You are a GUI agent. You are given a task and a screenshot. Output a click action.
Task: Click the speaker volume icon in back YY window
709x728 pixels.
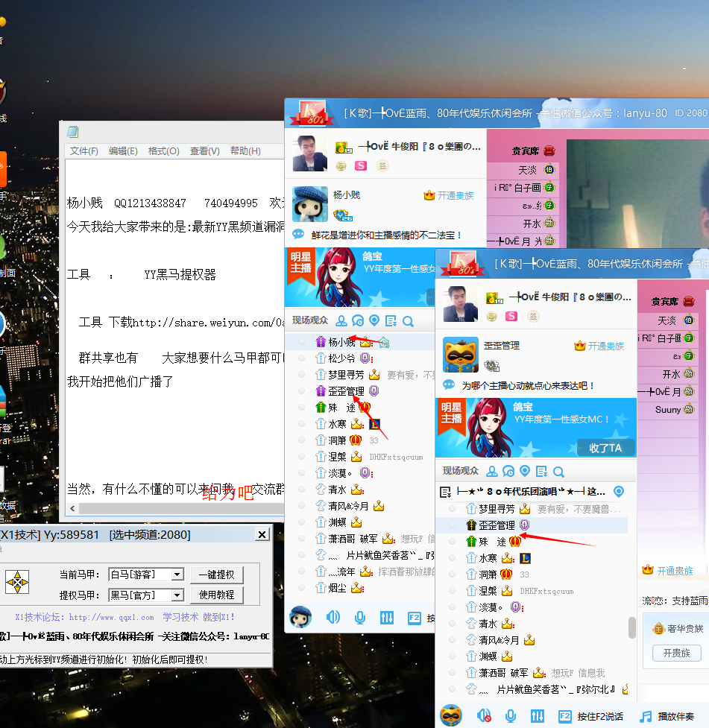point(333,617)
